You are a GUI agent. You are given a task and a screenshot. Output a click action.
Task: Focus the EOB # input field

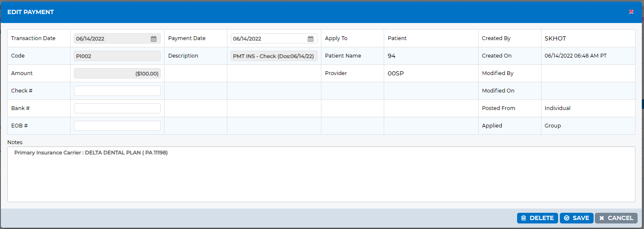(x=117, y=126)
